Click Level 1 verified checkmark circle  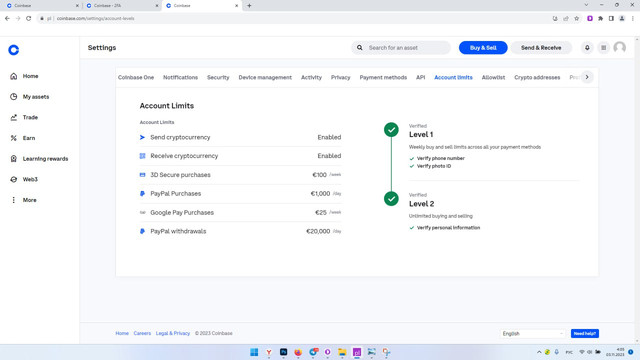pos(391,130)
